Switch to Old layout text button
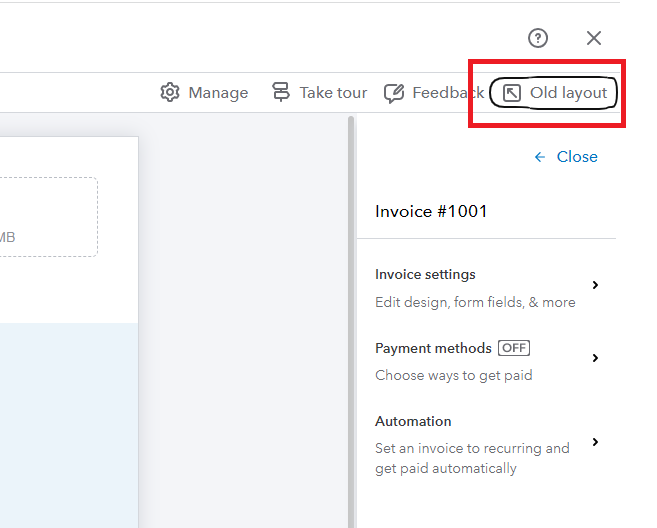Image resolution: width=657 pixels, height=528 pixels. click(x=568, y=93)
